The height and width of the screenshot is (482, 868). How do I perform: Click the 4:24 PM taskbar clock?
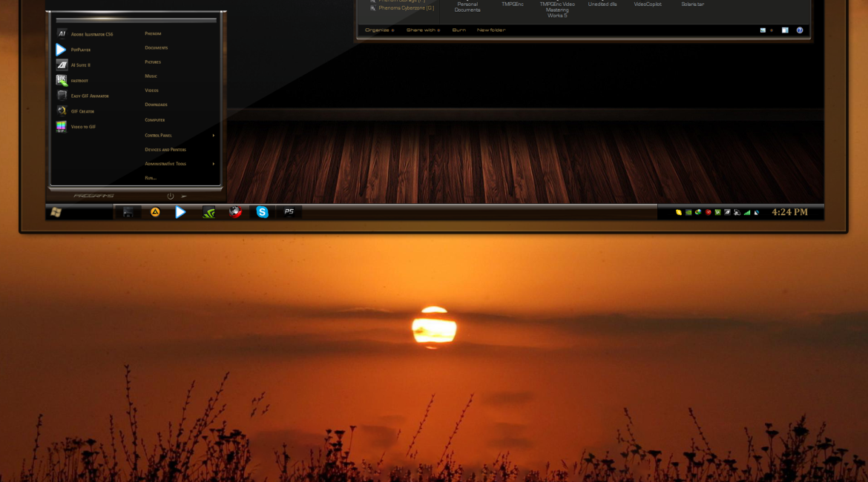pyautogui.click(x=789, y=212)
